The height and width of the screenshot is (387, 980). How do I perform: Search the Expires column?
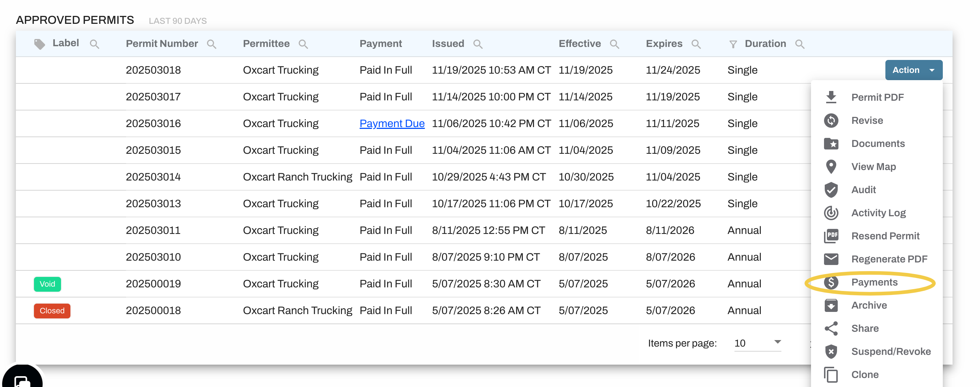pyautogui.click(x=696, y=44)
